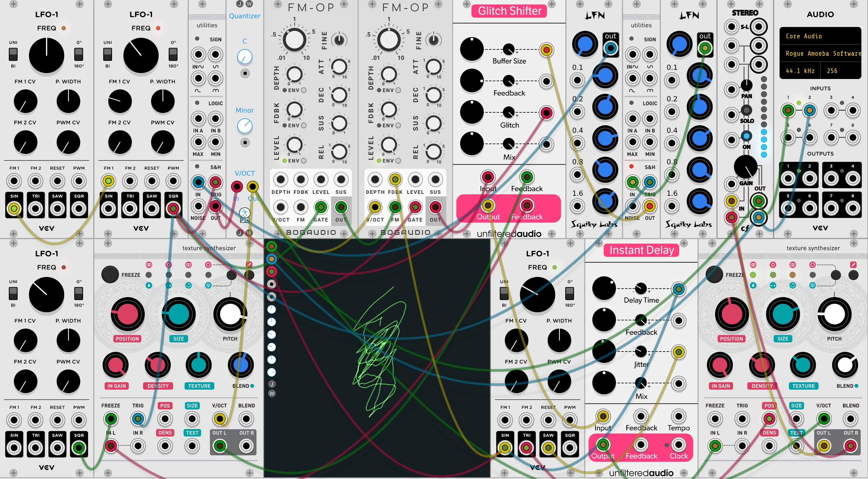
Task: Toggle FREEZE on the left texture synthesizer
Action: coord(110,274)
